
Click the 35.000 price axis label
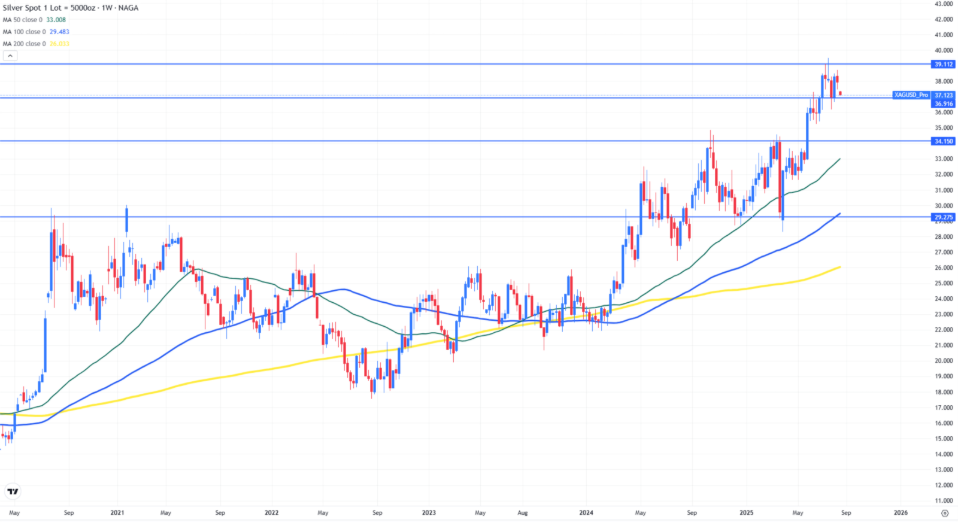(x=943, y=128)
